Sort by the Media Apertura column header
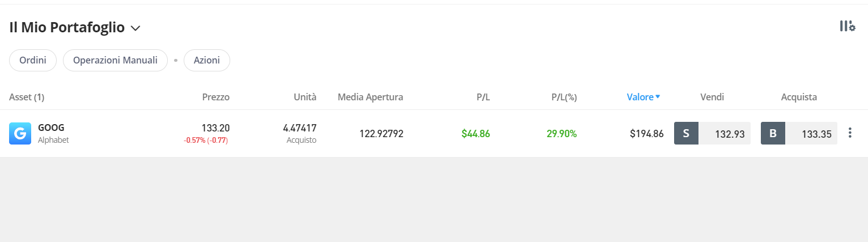Viewport: 868px width, 242px height. click(x=370, y=97)
